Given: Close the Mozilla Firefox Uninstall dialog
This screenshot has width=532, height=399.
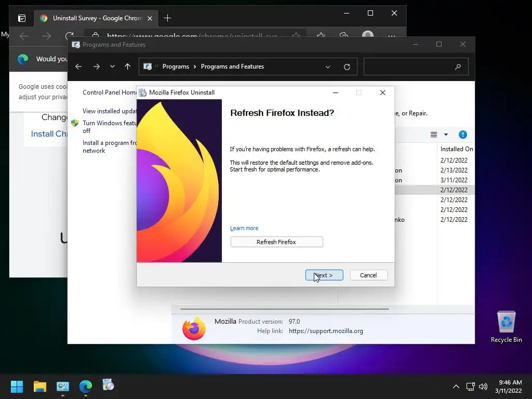Looking at the screenshot, I should (x=383, y=92).
